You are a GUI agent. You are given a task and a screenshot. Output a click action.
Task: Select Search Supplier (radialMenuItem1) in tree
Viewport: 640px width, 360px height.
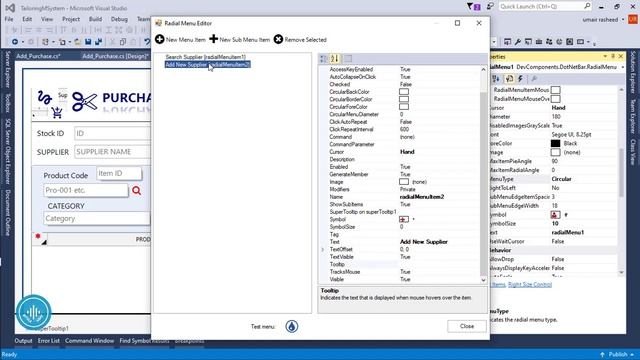pos(205,57)
